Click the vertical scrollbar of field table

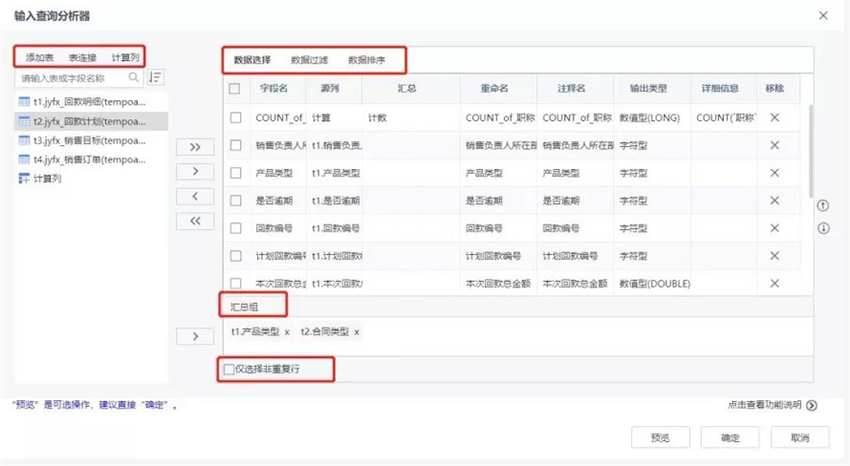pyautogui.click(x=810, y=152)
